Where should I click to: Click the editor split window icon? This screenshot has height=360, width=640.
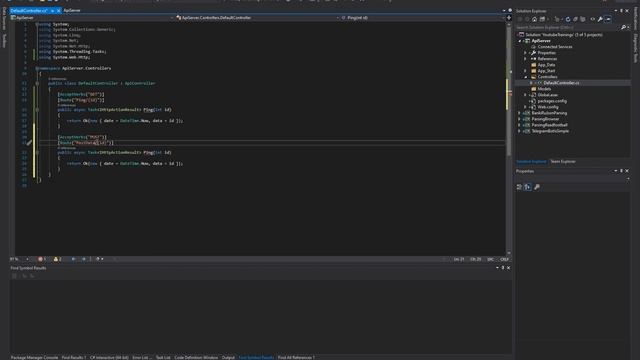click(509, 18)
